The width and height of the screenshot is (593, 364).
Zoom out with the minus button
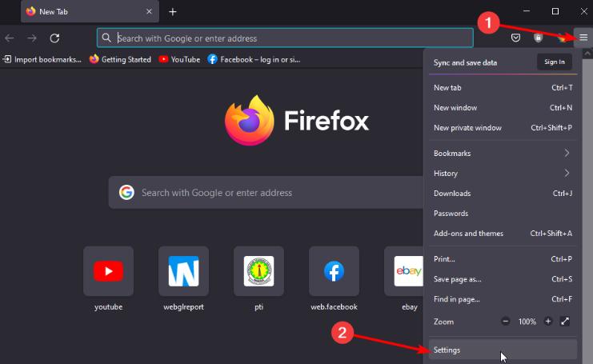(506, 322)
